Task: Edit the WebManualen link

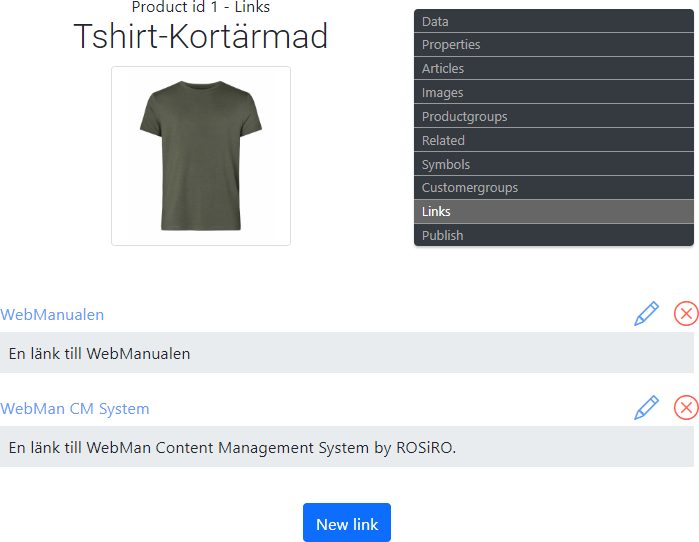Action: [x=647, y=314]
